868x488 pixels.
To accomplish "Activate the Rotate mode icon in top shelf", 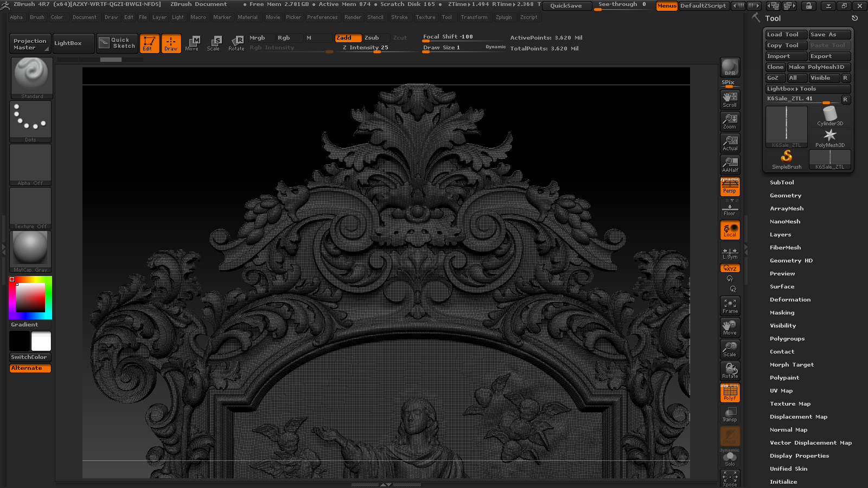I will coord(236,43).
